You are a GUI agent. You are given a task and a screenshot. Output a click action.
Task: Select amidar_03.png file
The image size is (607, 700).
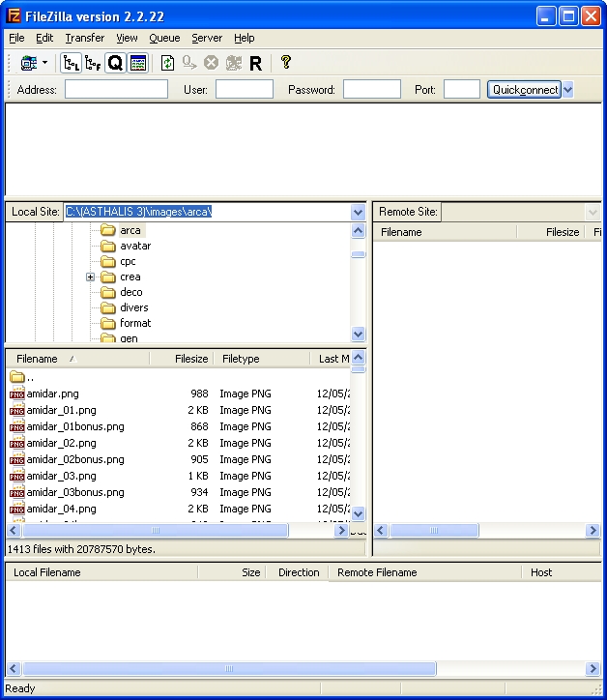tap(61, 476)
